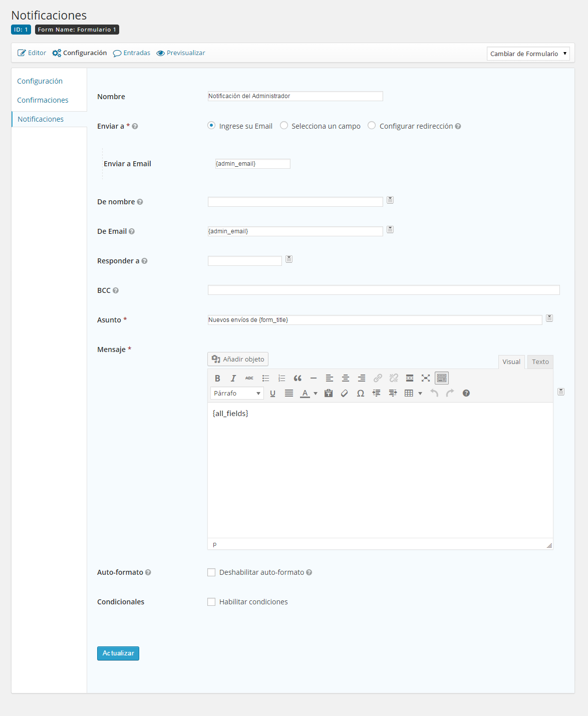Toggle bold formatting in the message editor
The image size is (588, 716).
[217, 378]
